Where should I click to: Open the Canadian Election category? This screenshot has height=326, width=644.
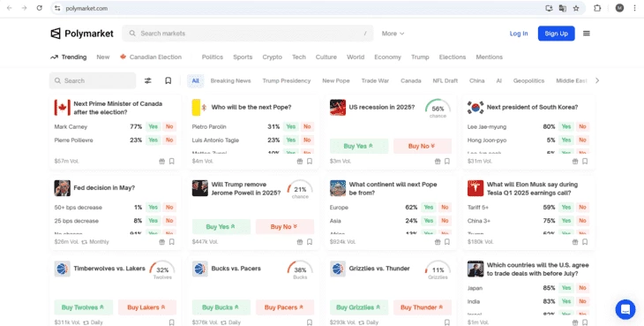(151, 57)
